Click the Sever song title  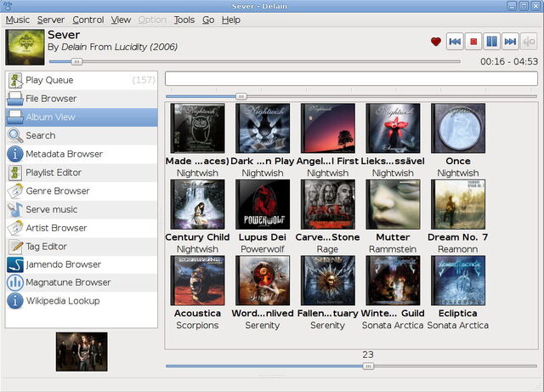click(64, 35)
